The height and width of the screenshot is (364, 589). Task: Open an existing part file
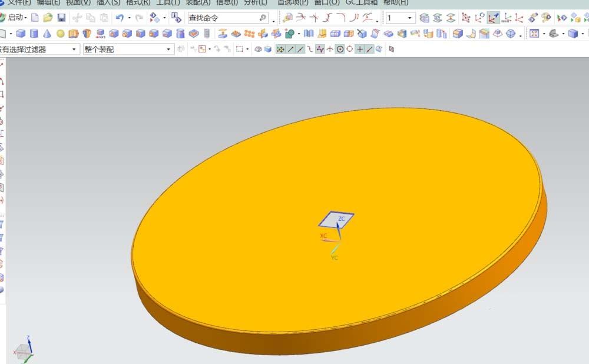pyautogui.click(x=47, y=17)
